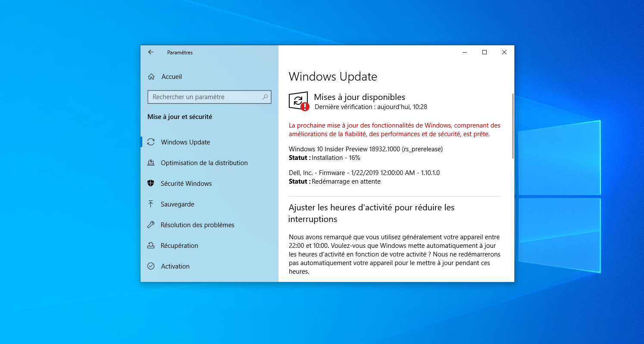644x344 pixels.
Task: Click the Dell, Inc. Firmware update line
Action: [x=364, y=173]
